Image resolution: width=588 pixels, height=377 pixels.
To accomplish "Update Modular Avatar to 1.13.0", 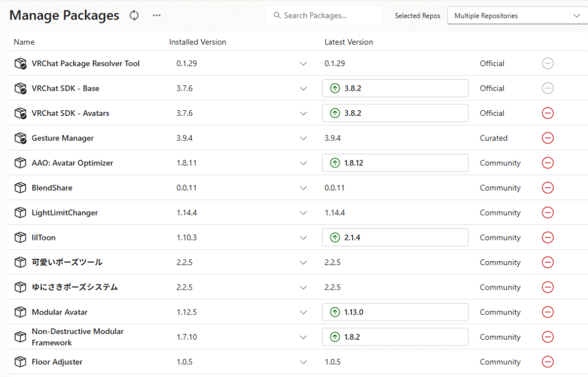I will tap(395, 312).
